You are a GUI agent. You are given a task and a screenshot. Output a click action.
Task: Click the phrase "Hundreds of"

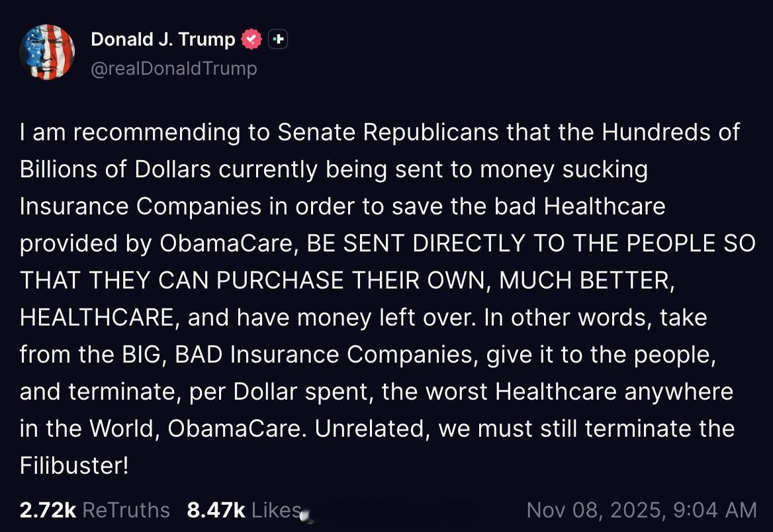(670, 132)
